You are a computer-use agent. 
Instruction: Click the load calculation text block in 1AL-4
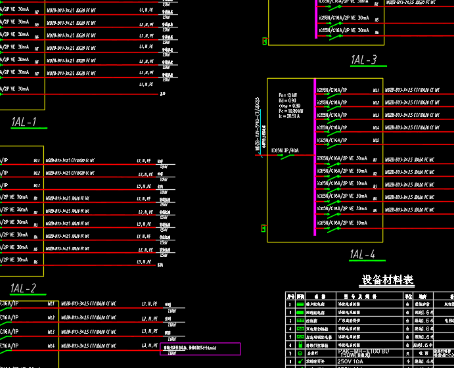tap(291, 106)
